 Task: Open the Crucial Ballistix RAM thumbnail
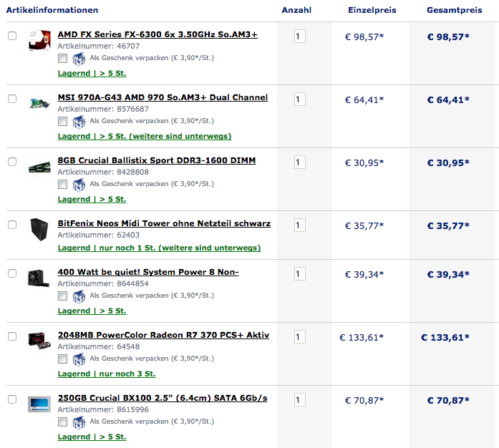[39, 167]
